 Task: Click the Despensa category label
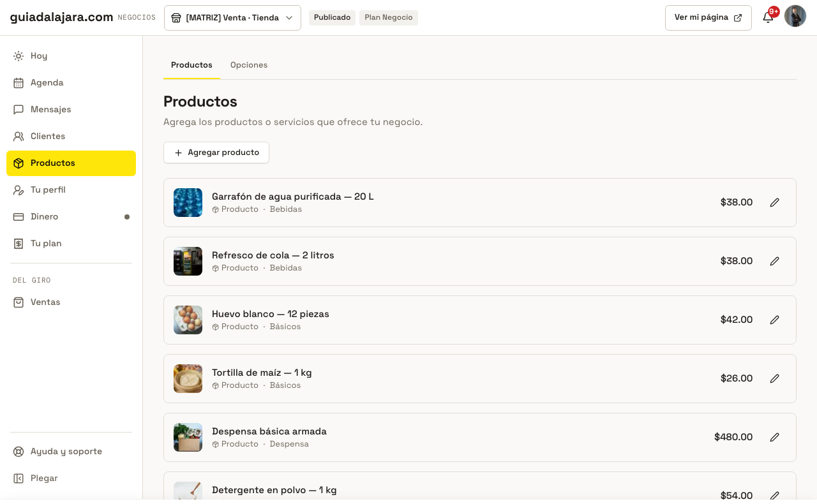coord(289,444)
